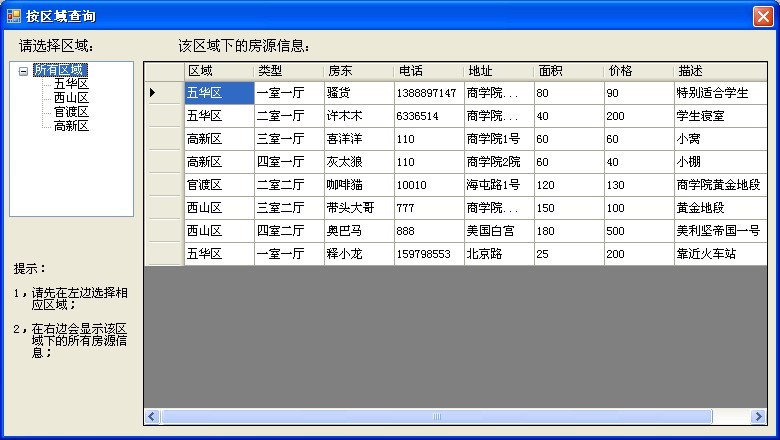The width and height of the screenshot is (780, 440).
Task: Click the area cell 150
Action: click(570, 208)
